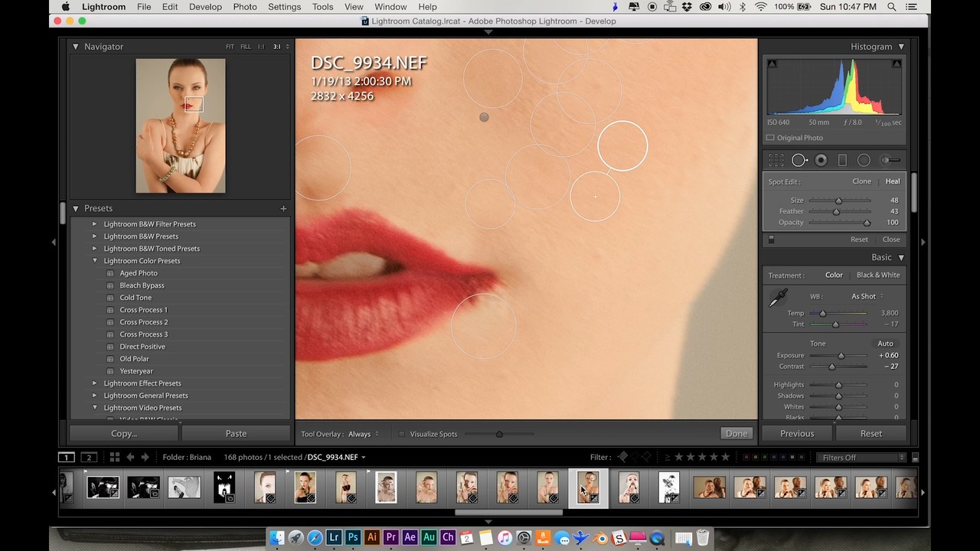Open Adobe Audition from the dock
This screenshot has height=551, width=980.
(429, 537)
